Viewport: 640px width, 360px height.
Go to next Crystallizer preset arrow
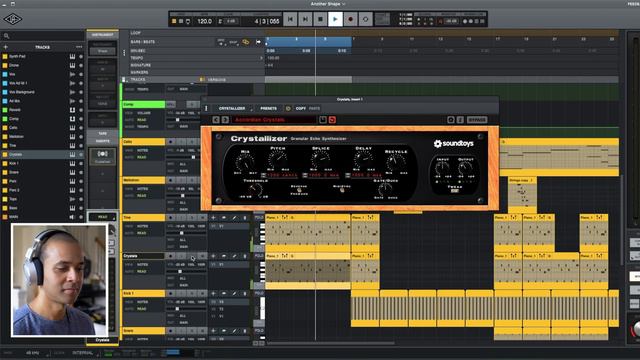pyautogui.click(x=225, y=120)
